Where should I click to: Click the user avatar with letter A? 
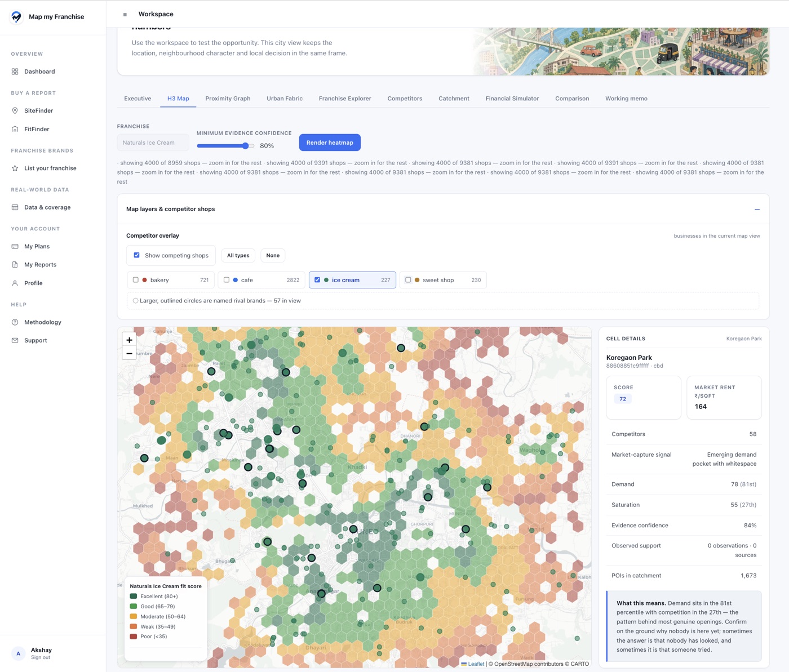[19, 653]
